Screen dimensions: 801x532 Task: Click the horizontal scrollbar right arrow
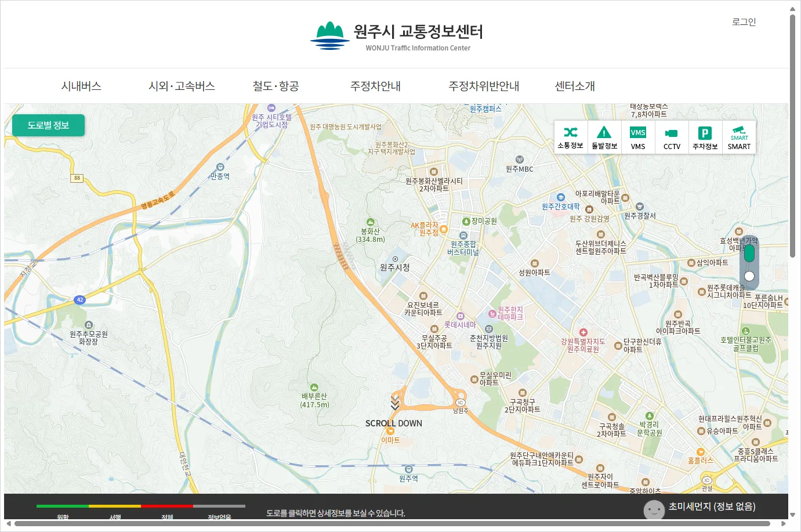pyautogui.click(x=783, y=523)
